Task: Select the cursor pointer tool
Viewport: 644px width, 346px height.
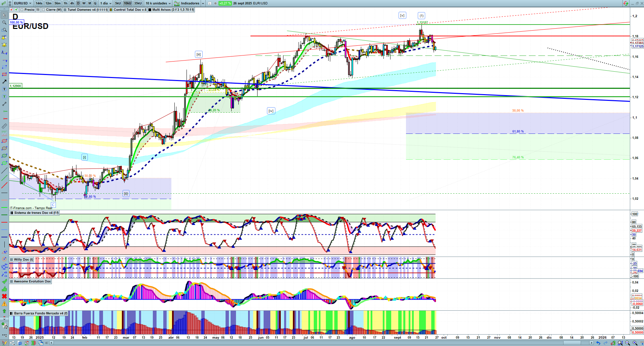Action: [4, 15]
